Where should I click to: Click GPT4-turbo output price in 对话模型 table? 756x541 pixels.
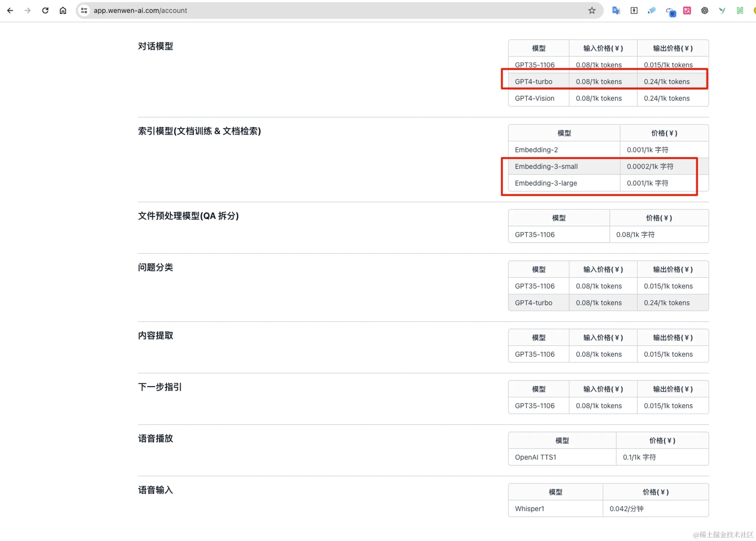[672, 81]
